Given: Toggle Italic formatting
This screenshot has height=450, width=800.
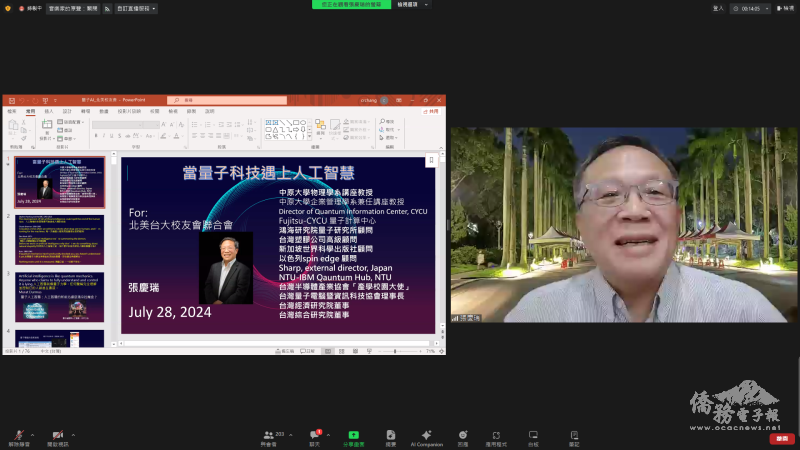Looking at the screenshot, I should coord(104,136).
